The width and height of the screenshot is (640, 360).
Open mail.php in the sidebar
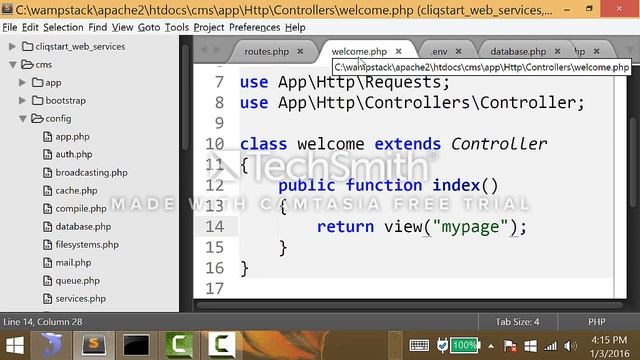[x=73, y=262]
